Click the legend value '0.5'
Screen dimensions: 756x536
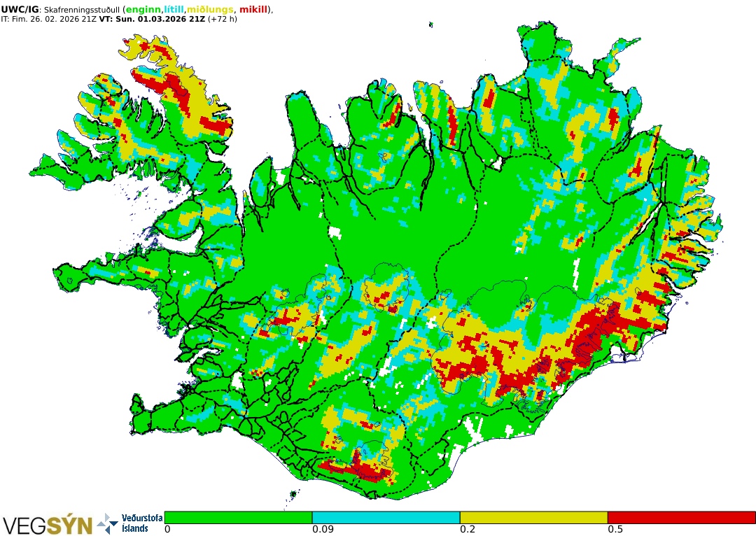(615, 529)
